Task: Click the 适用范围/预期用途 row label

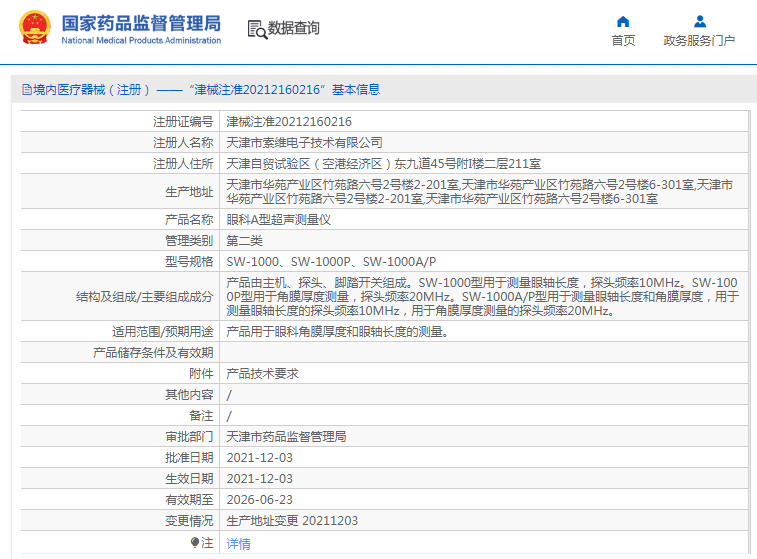Action: 163,332
